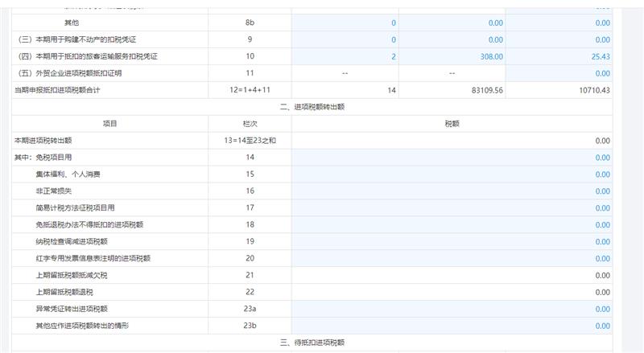Click the 上期留抵税额抵减欠税 tax amount cell
Viewport: 644px width, 353px height.
click(451, 276)
